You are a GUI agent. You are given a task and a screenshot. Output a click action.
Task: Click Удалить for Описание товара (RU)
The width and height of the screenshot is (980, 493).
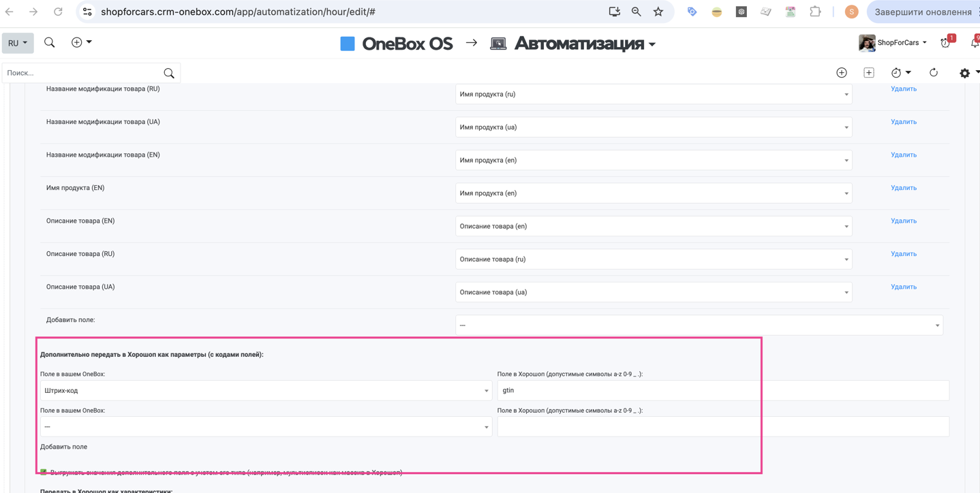tap(904, 254)
